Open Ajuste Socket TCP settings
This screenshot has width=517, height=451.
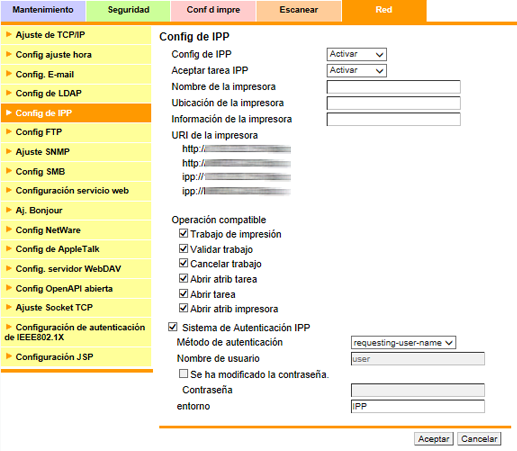tap(76, 308)
